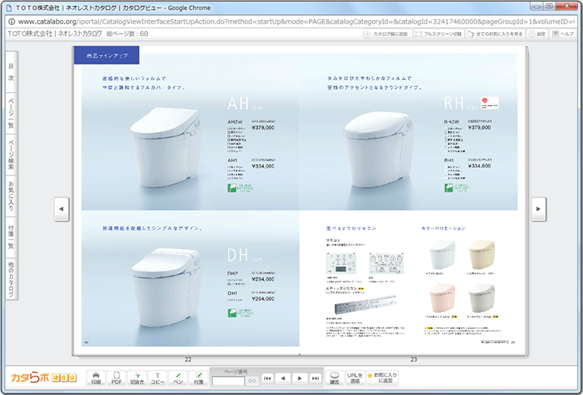
Task: Click the RH type toilet image
Action: (379, 149)
